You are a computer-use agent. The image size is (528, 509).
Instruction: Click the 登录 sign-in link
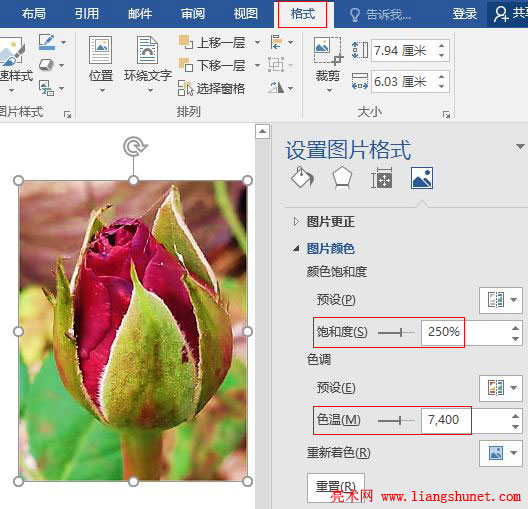pyautogui.click(x=465, y=14)
